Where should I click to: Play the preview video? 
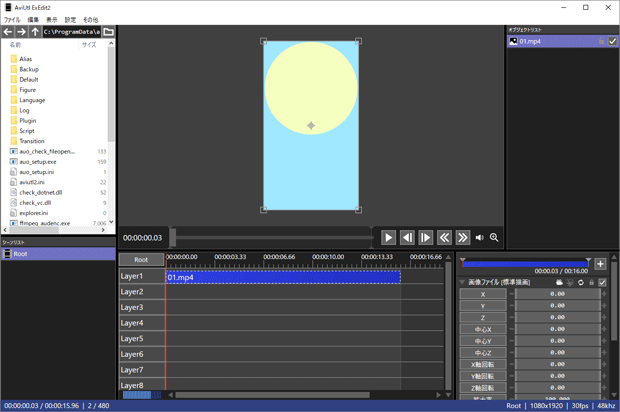[x=388, y=238]
